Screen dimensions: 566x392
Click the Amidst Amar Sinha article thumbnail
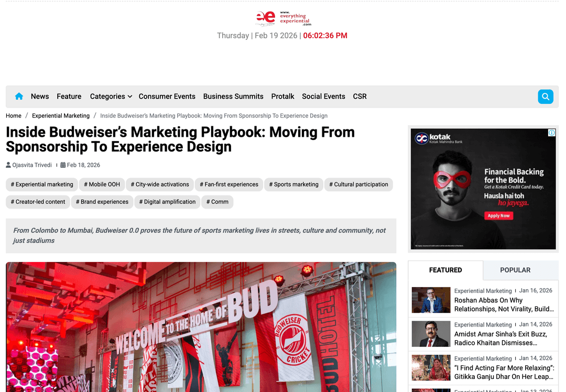(431, 334)
